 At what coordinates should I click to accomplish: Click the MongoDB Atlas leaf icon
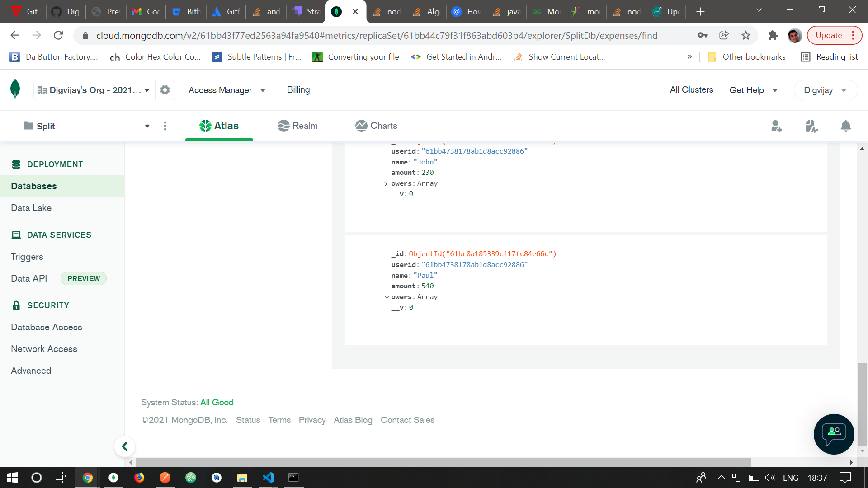click(x=15, y=90)
